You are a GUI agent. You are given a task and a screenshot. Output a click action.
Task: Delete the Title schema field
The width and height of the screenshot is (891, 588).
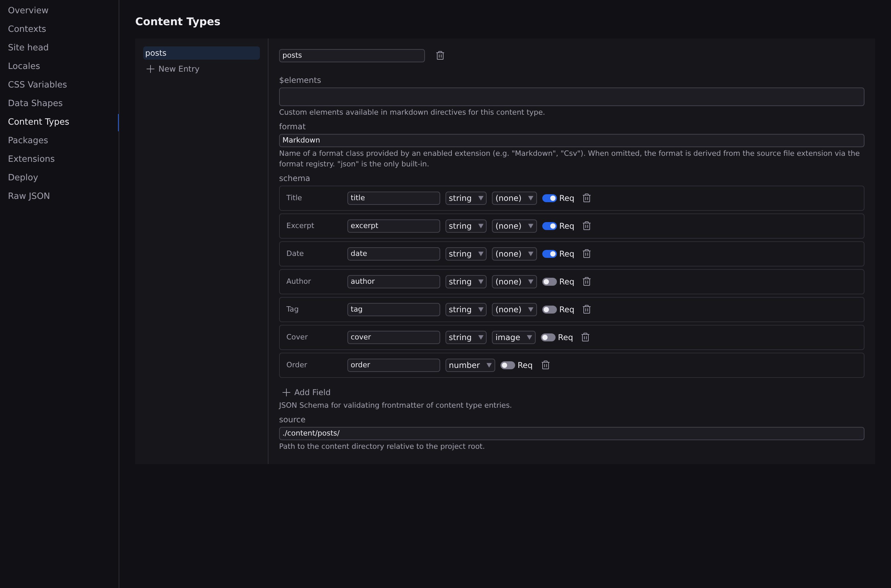pyautogui.click(x=587, y=198)
